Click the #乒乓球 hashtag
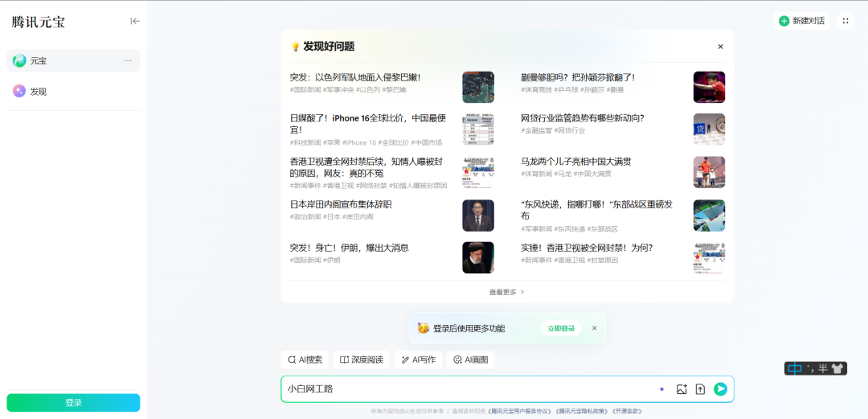The width and height of the screenshot is (868, 419). click(x=565, y=90)
